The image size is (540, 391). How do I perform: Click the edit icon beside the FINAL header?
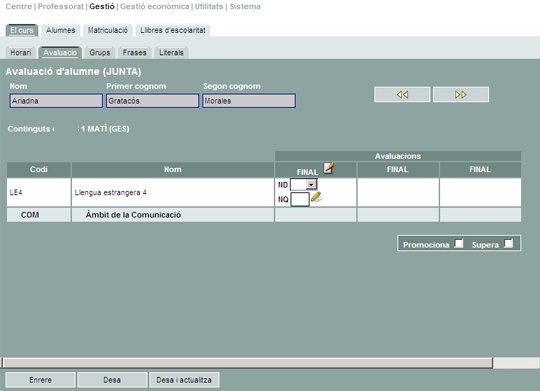(328, 168)
